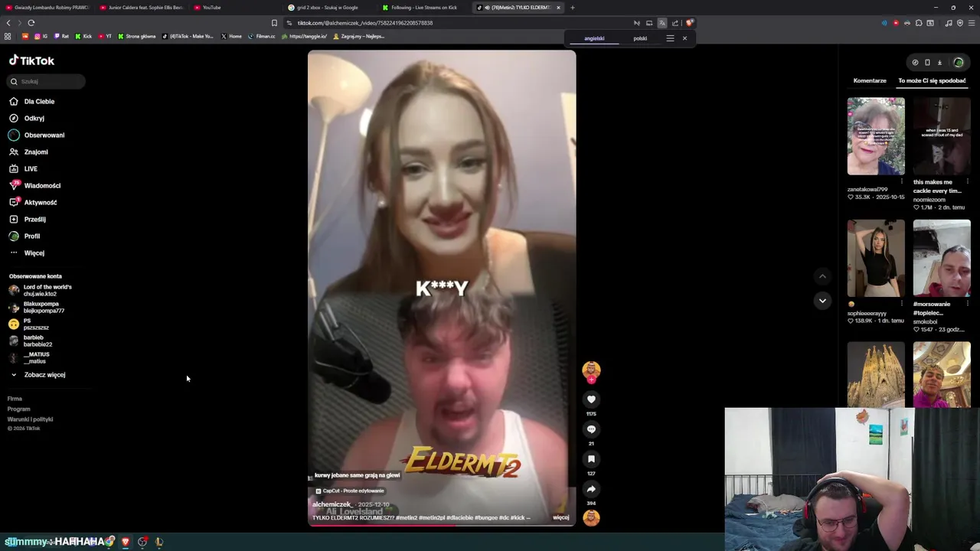
Task: Reload the browser page
Action: pos(31,23)
